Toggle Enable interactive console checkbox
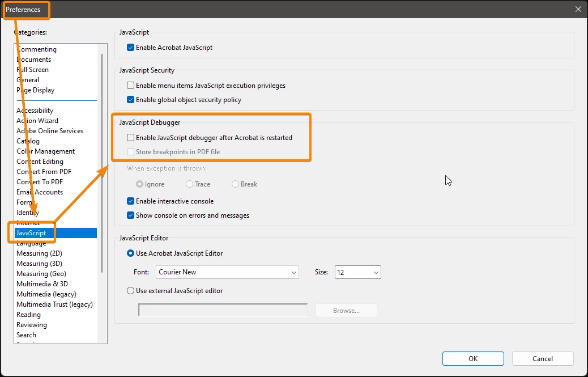 pyautogui.click(x=130, y=201)
